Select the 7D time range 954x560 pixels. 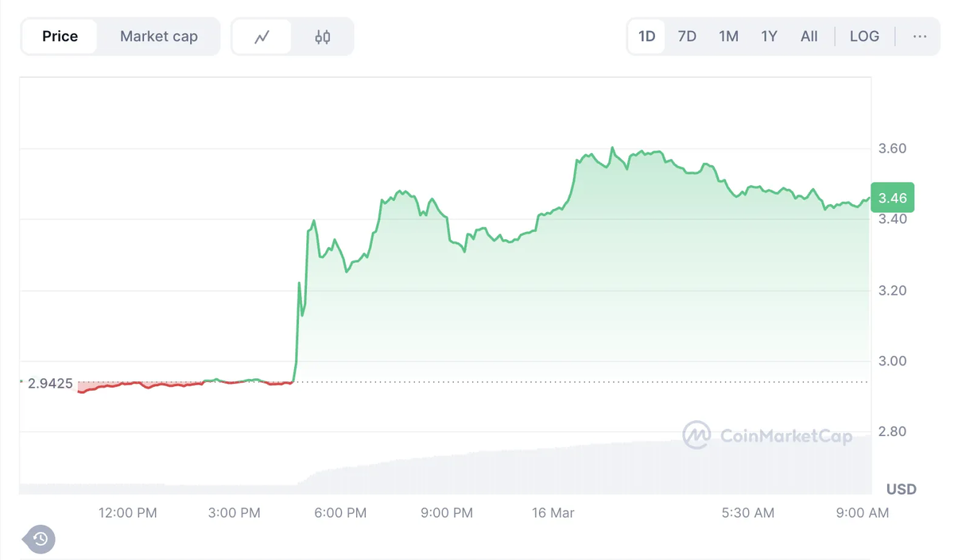(687, 37)
